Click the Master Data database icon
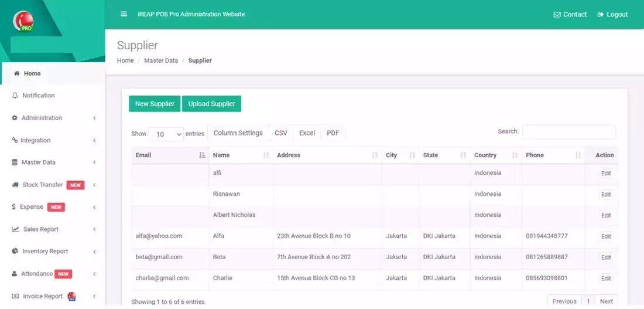The image size is (644, 309). pos(15,162)
